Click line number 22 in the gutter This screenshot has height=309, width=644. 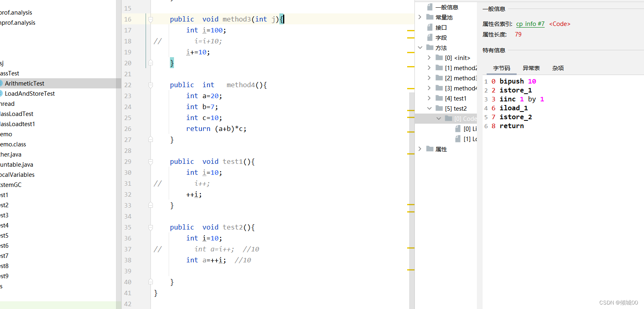coord(128,85)
